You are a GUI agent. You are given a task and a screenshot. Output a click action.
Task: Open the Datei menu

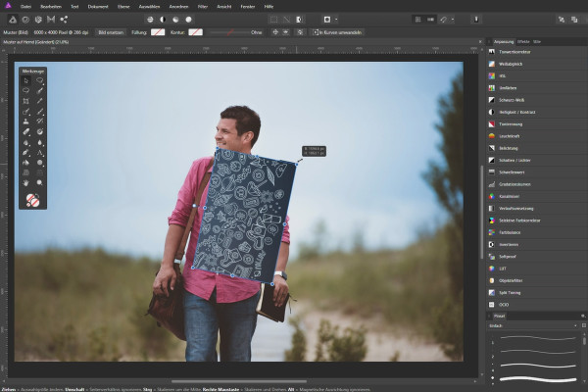[x=25, y=7]
